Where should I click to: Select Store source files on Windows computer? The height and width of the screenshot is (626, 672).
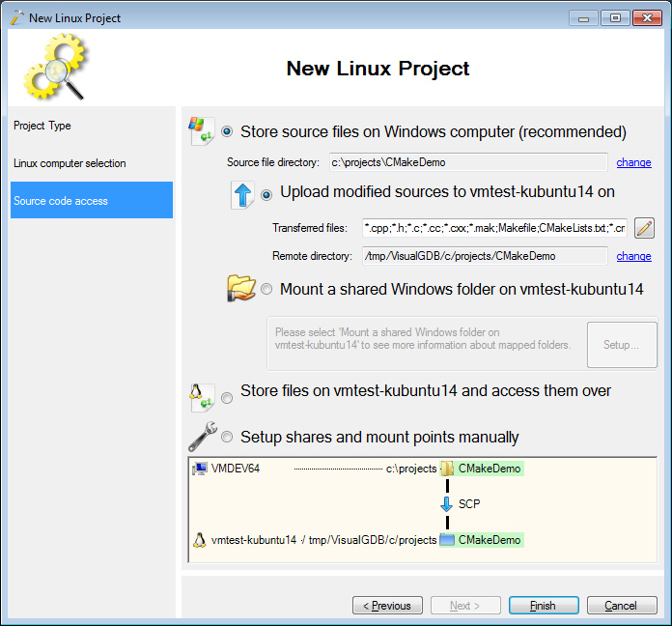(x=227, y=131)
